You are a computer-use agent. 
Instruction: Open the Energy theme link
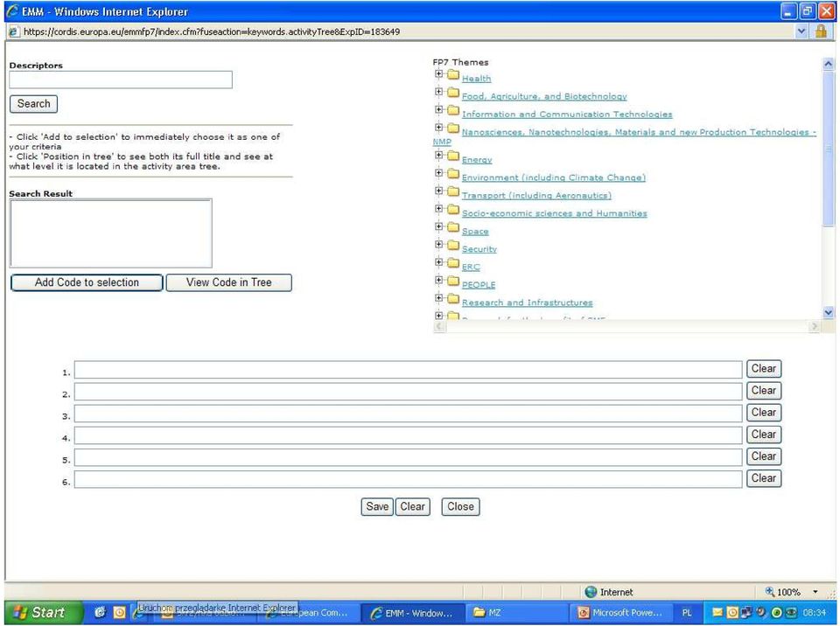[477, 160]
